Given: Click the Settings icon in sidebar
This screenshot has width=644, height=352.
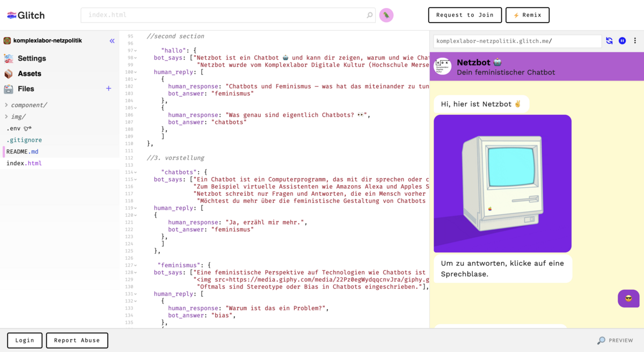Looking at the screenshot, I should (9, 58).
